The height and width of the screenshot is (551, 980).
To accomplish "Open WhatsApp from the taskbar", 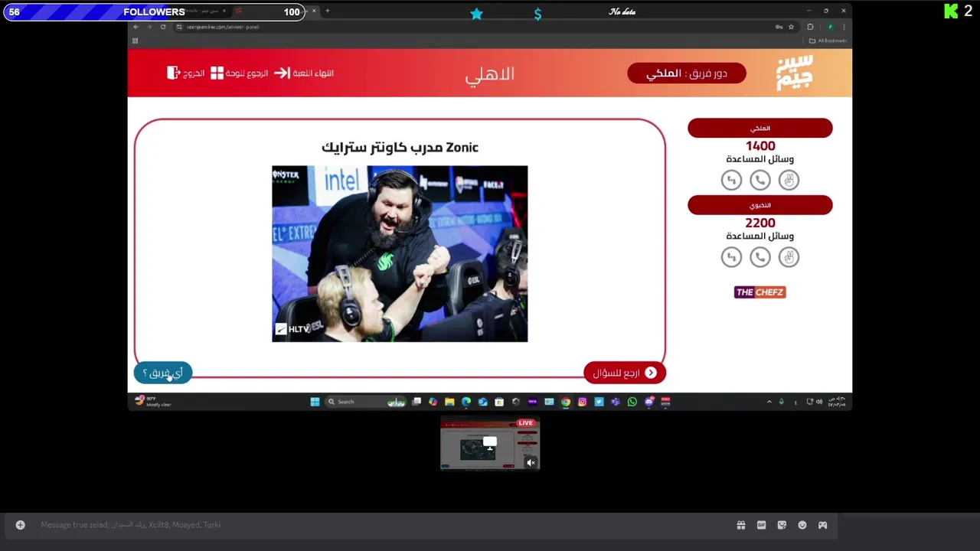I will 632,402.
